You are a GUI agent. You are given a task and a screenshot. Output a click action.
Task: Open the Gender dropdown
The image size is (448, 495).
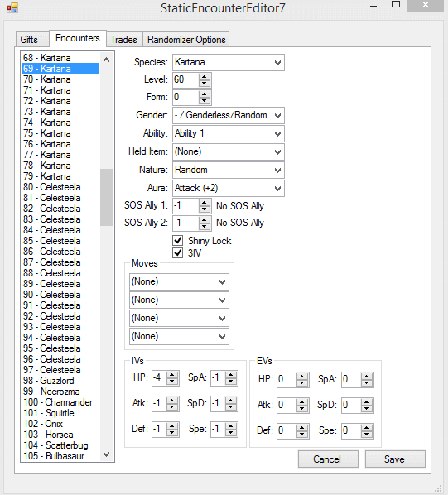[x=229, y=115]
